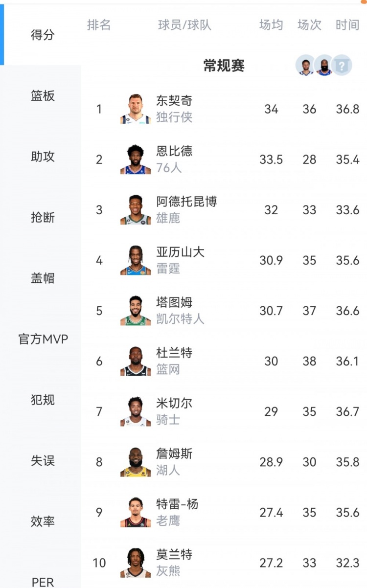Open LeBron James (詹姆斯) avatar

pyautogui.click(x=136, y=462)
